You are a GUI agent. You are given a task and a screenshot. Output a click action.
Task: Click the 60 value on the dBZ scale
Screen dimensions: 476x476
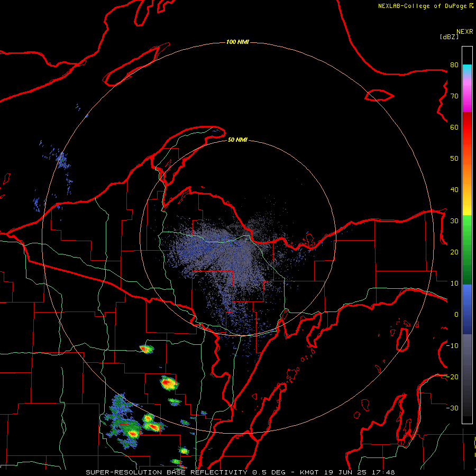coord(454,127)
